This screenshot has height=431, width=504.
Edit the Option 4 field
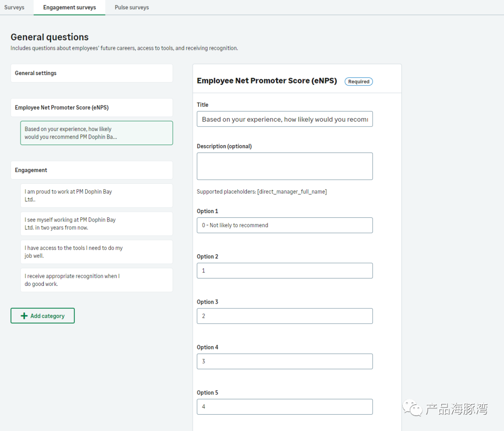click(285, 361)
